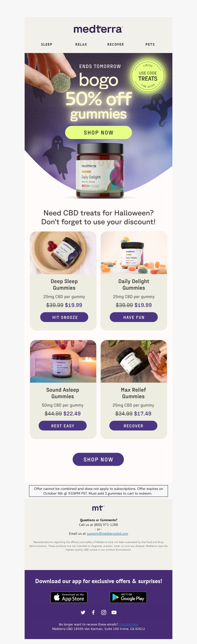
Task: Click the Unsubscribe link
Action: [128, 624]
